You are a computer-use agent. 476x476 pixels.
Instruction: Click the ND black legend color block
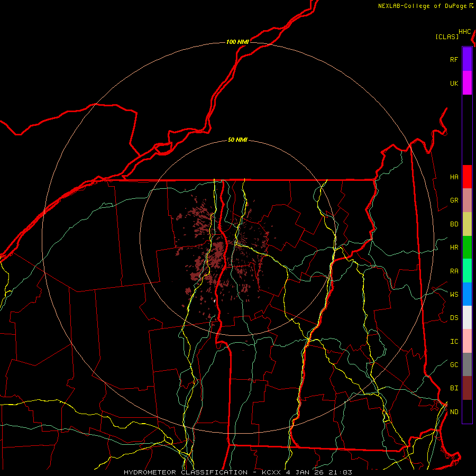pos(467,411)
